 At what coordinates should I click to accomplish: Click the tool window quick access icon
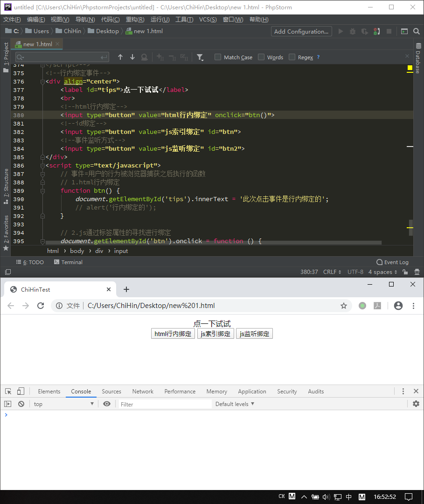tap(8, 272)
